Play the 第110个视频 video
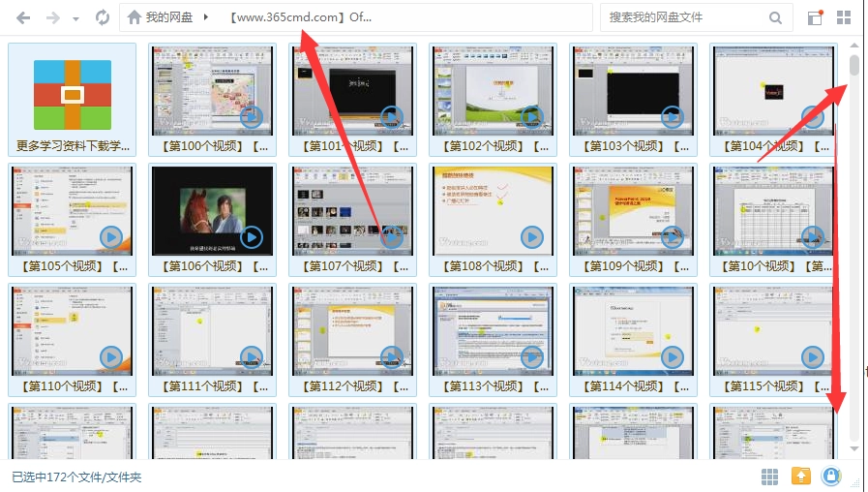868x492 pixels. [111, 357]
